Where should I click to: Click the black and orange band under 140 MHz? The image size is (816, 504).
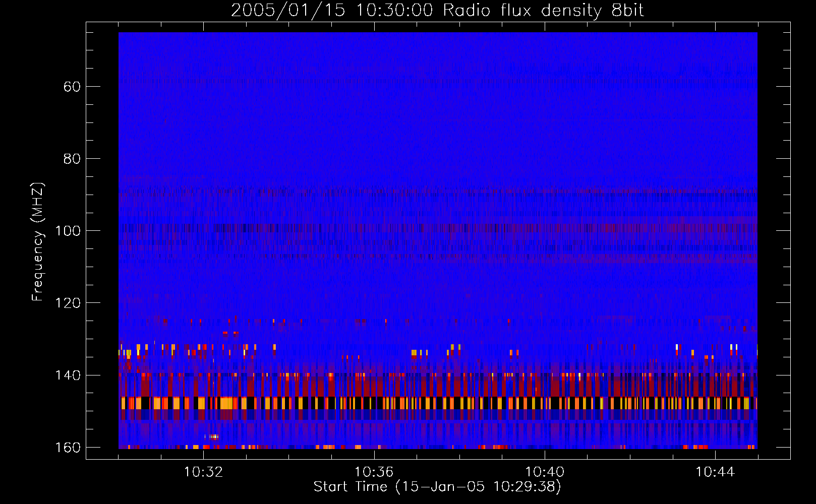(438, 403)
